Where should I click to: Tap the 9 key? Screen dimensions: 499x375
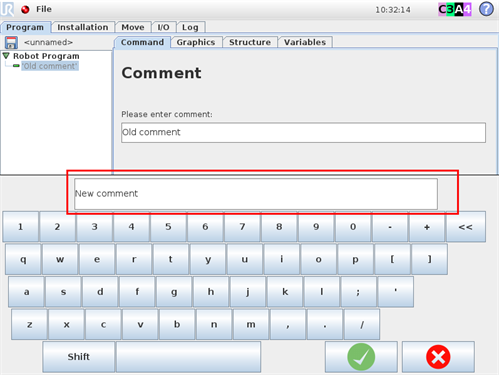click(317, 227)
